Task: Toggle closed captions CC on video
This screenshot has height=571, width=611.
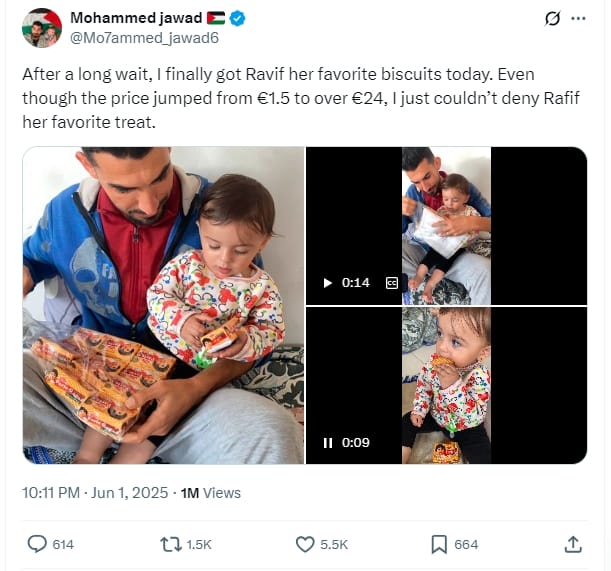Action: [x=392, y=283]
